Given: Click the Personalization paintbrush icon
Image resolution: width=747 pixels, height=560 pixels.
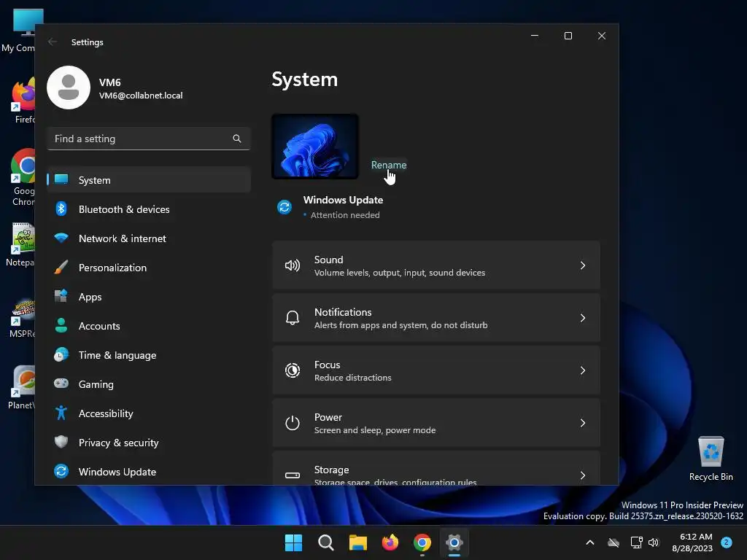Looking at the screenshot, I should [61, 267].
